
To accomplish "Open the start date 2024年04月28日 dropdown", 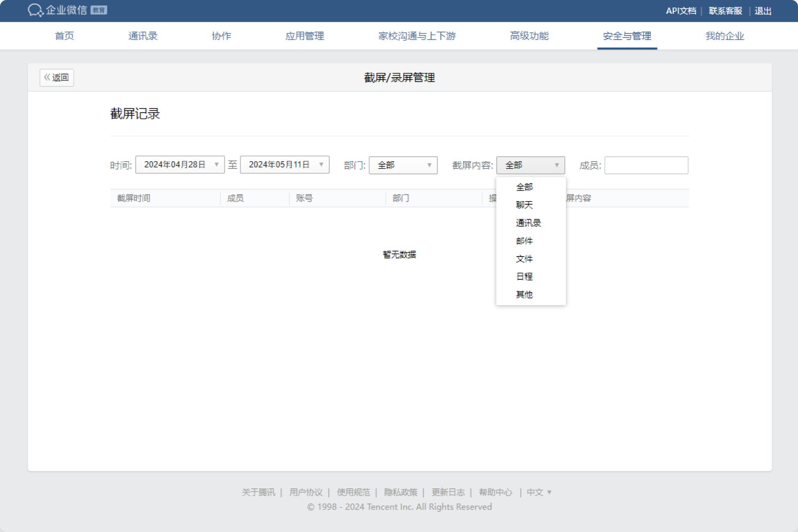I will 180,165.
